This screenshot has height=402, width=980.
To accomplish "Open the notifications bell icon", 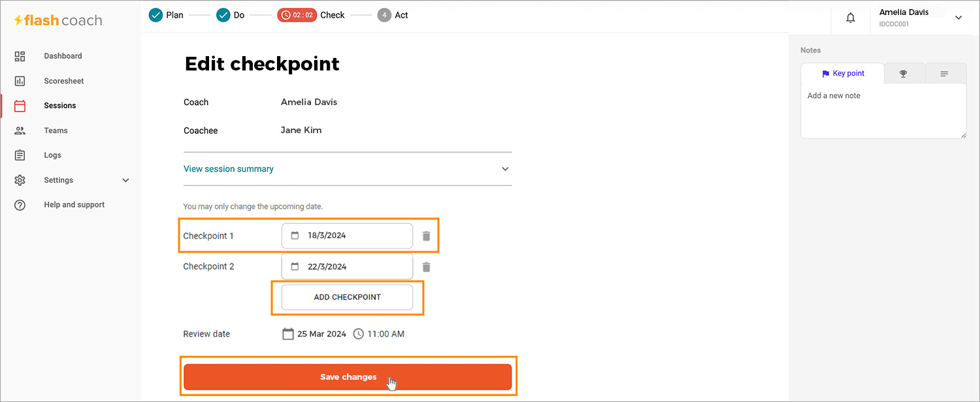I will (x=851, y=18).
